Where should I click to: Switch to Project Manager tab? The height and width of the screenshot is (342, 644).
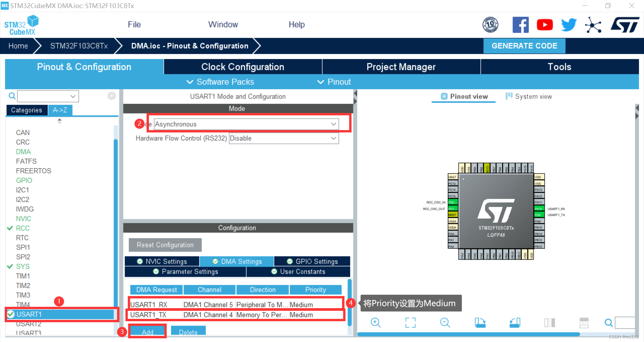[401, 67]
